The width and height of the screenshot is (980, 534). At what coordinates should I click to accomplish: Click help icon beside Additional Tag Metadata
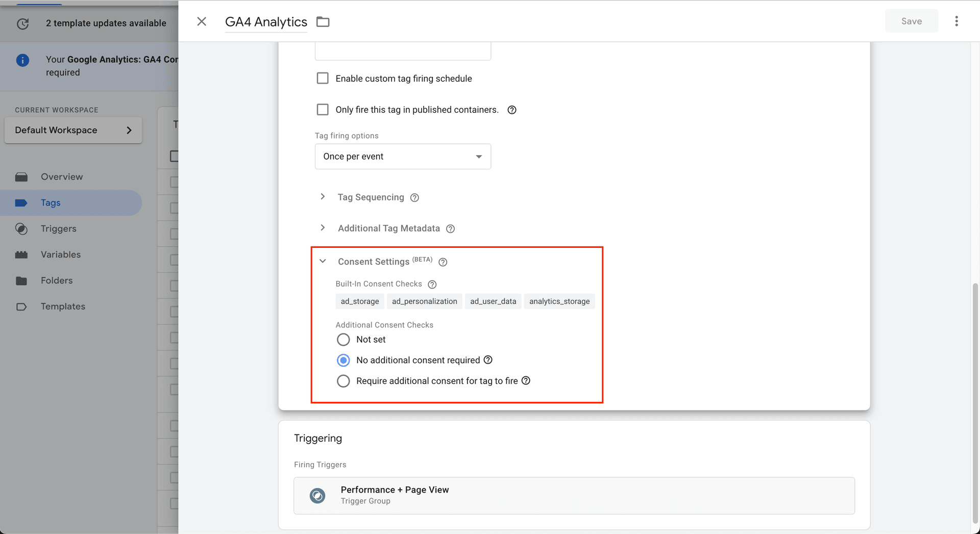pyautogui.click(x=450, y=229)
